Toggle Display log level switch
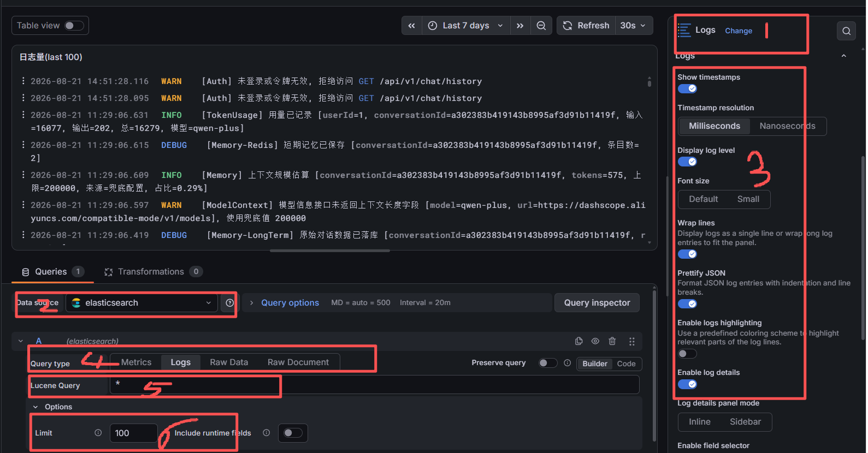Viewport: 868px width, 453px height. [687, 162]
